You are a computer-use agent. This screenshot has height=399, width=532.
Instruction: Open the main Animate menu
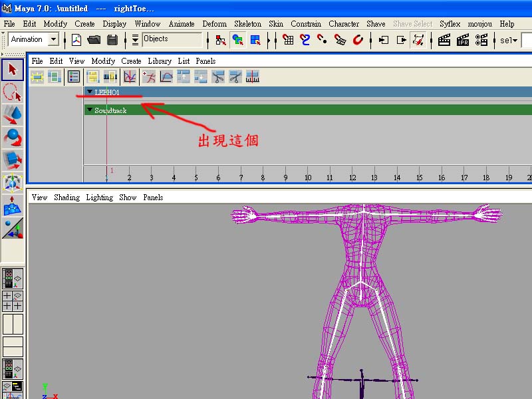(x=182, y=24)
